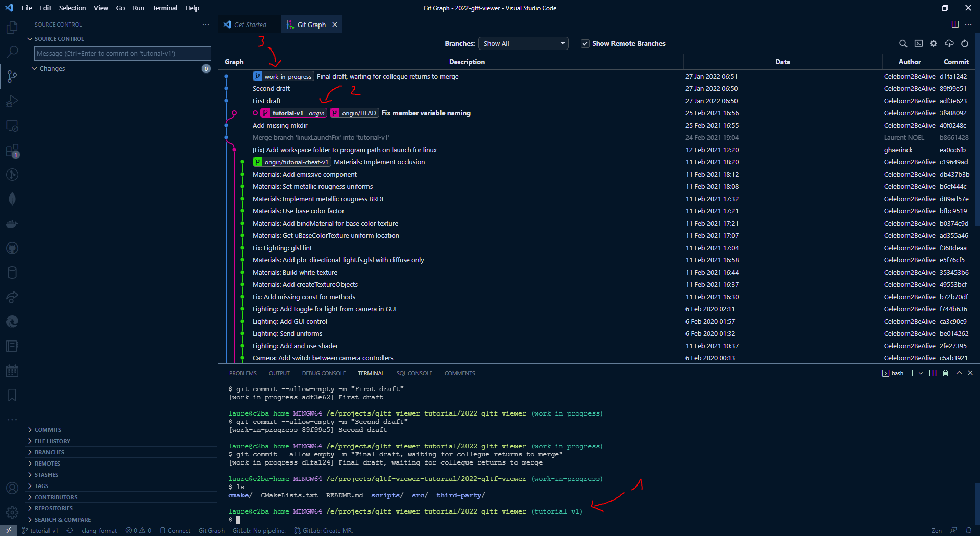Click the commit message input field

122,54
